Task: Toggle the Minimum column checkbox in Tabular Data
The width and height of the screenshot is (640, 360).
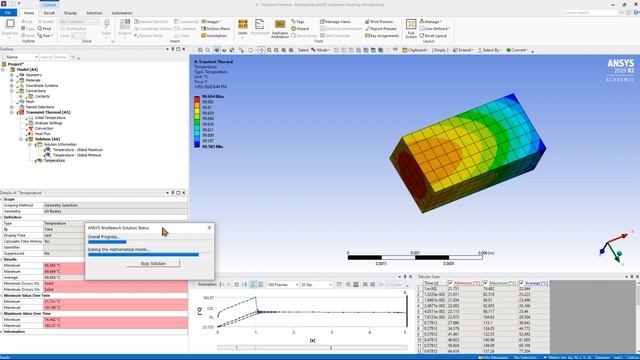Action: click(451, 282)
